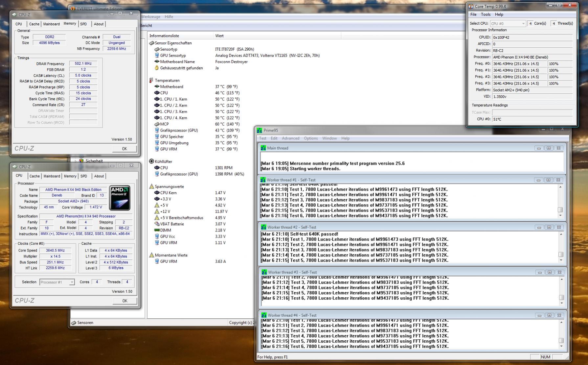Click the Momentane Werte warning icon
Screen dimensions: 588x365
(151, 255)
